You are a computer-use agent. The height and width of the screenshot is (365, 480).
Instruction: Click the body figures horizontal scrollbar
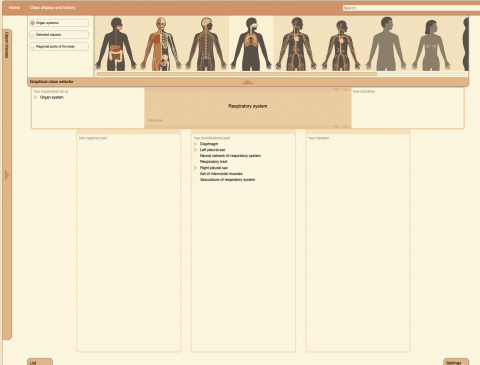[x=237, y=74]
